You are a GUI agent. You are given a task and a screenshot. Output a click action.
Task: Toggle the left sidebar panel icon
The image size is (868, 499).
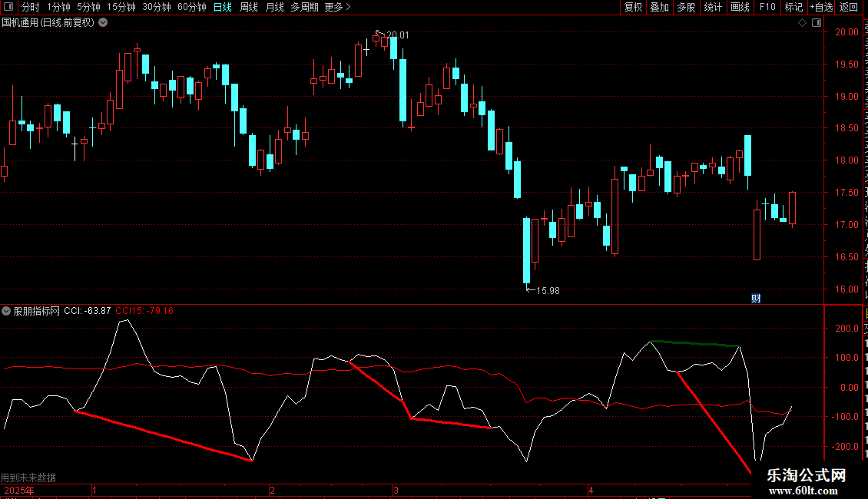(x=8, y=7)
